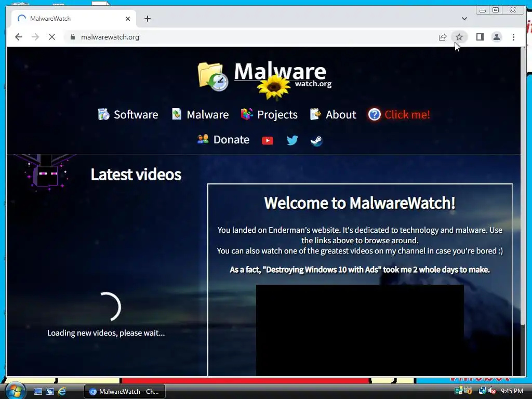The height and width of the screenshot is (399, 532).
Task: Click the padlock site info icon
Action: click(x=73, y=37)
